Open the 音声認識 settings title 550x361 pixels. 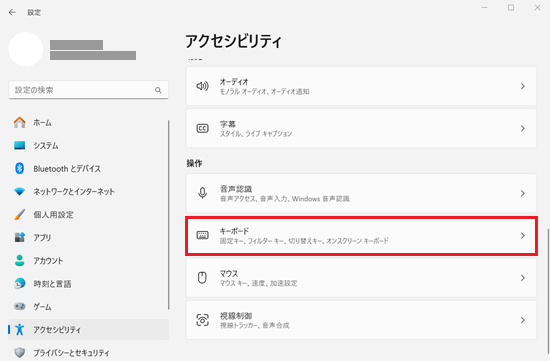coord(236,189)
